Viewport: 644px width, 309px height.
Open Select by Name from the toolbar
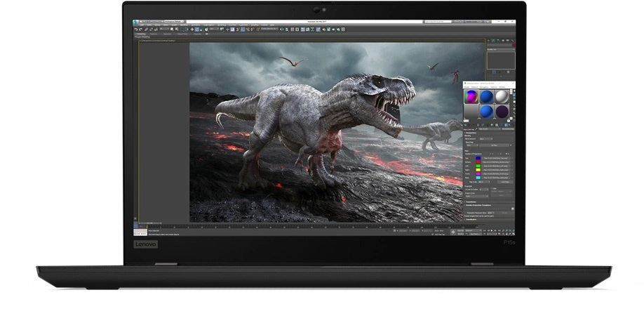pos(177,29)
